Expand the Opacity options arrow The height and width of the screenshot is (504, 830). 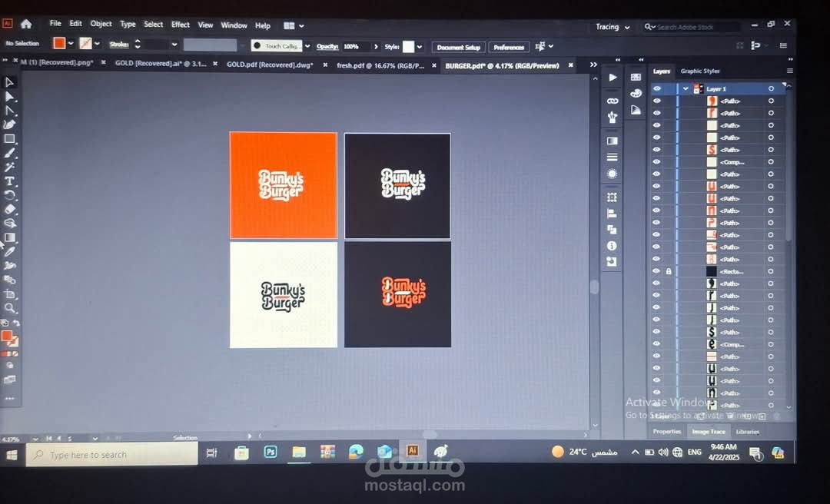pos(376,47)
